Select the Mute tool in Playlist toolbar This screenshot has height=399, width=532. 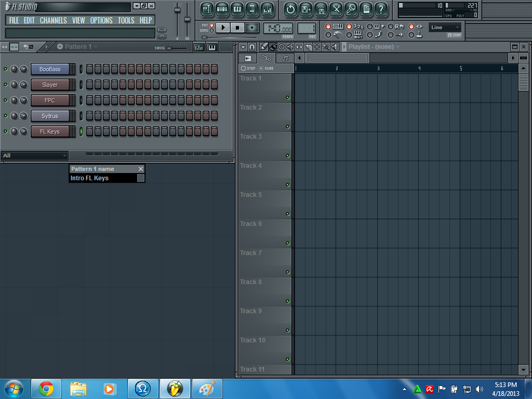(290, 47)
